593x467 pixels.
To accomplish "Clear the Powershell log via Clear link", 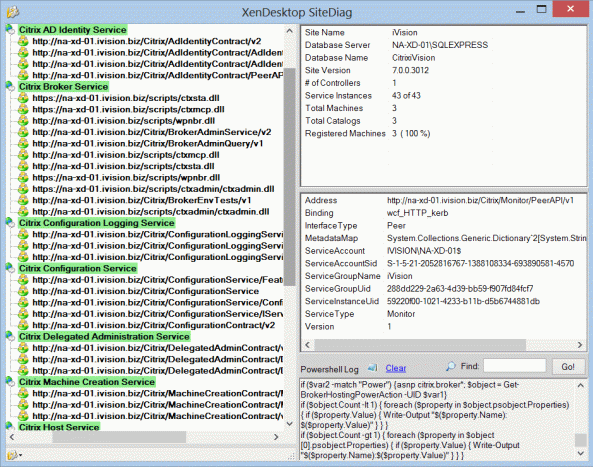I will tap(396, 368).
